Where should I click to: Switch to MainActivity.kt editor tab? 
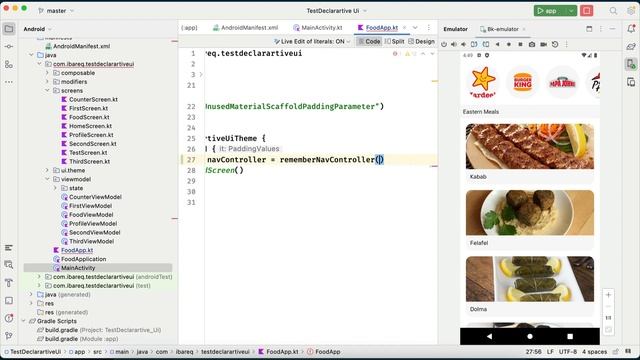click(318, 28)
